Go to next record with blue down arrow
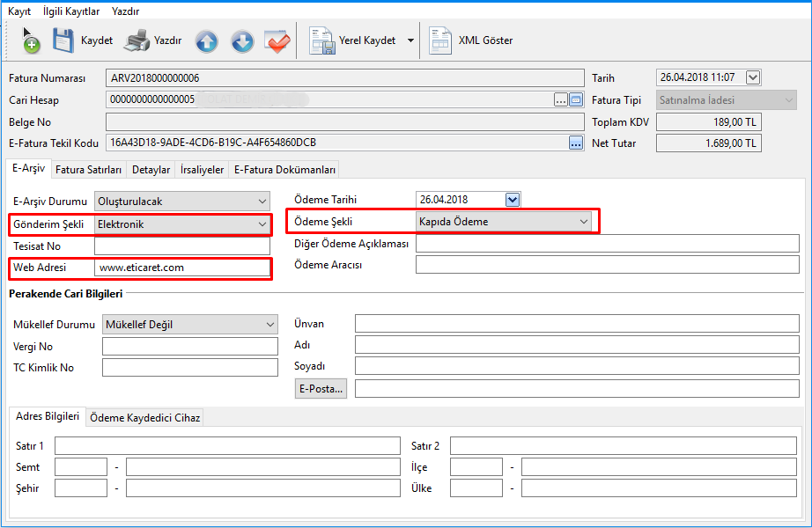The height and width of the screenshot is (528, 812). coord(241,41)
